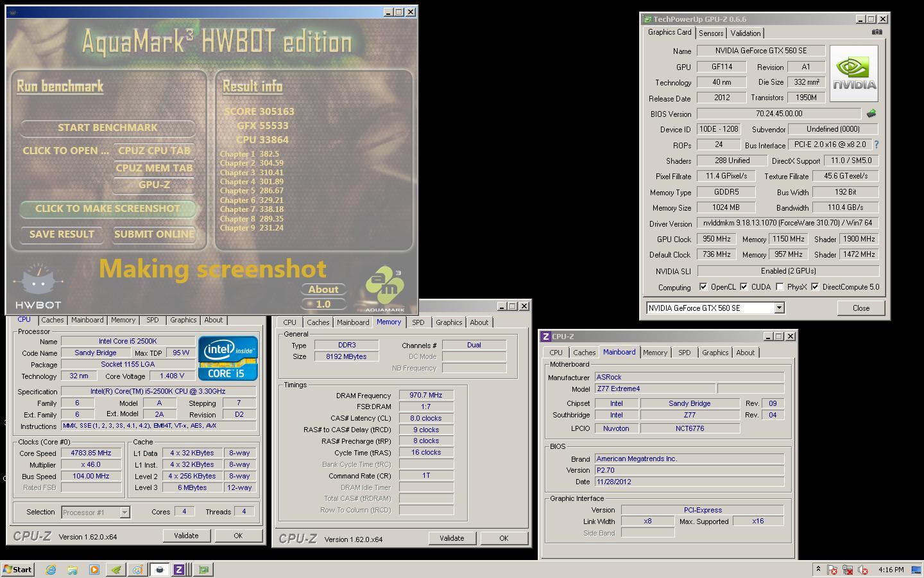Click the DRAM Frequency 970.7 MHz field
The height and width of the screenshot is (578, 924).
(x=426, y=395)
